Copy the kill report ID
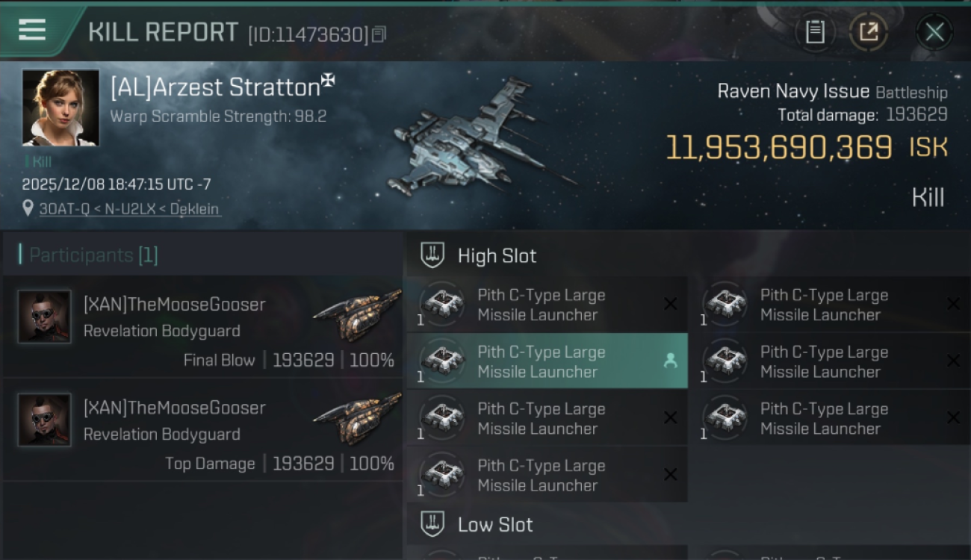 click(379, 34)
